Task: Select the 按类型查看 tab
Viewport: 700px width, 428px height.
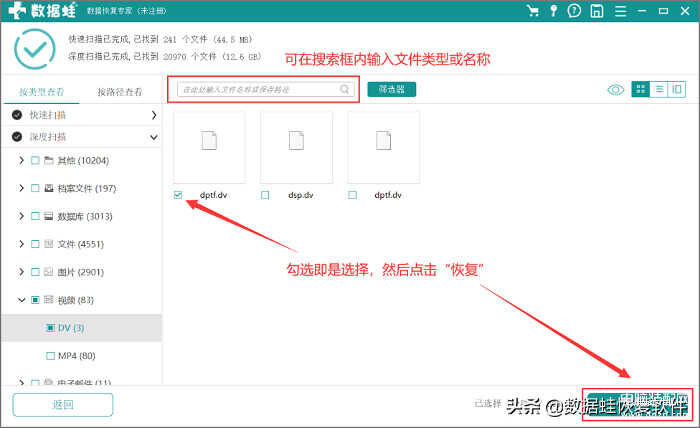Action: click(41, 92)
